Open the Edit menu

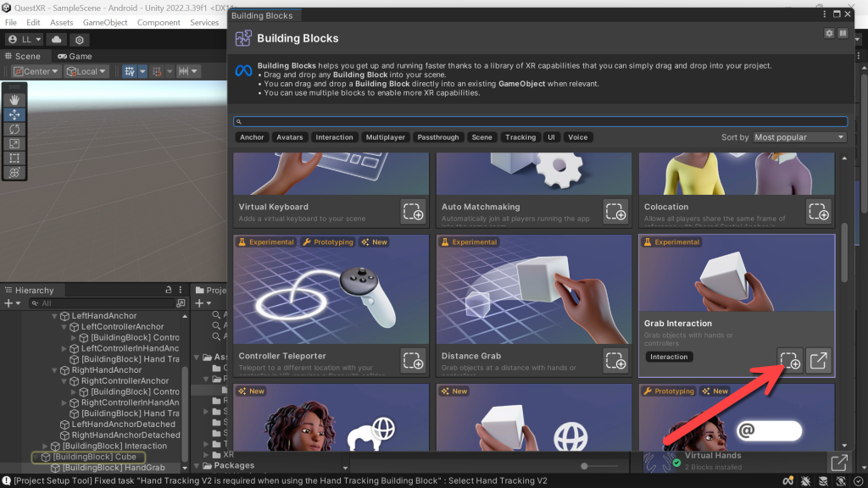point(33,23)
